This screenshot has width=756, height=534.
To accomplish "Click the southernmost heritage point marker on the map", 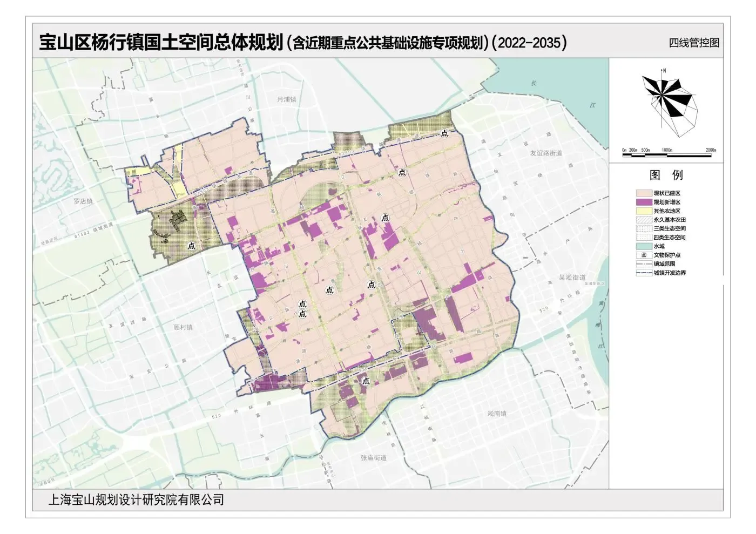I will click(x=366, y=381).
